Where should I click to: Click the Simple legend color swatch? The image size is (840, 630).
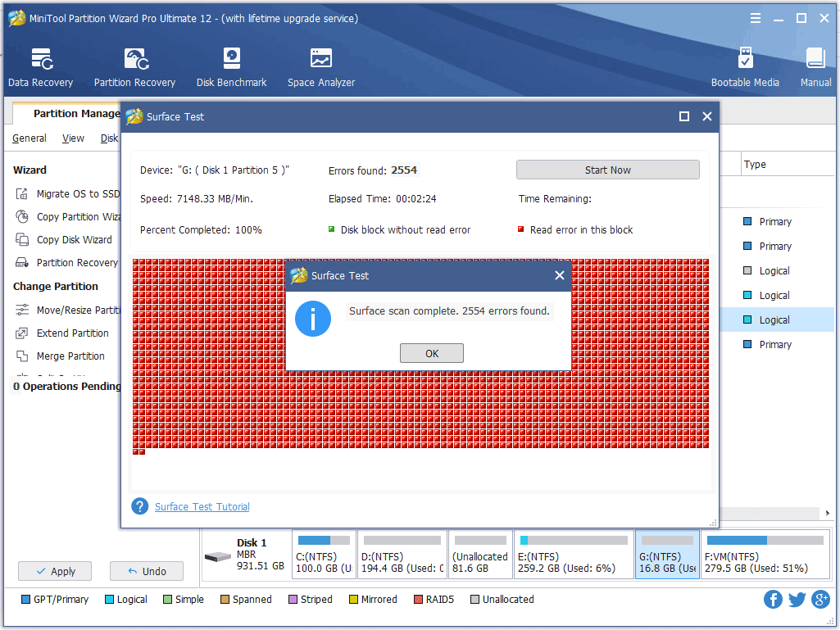point(168,600)
